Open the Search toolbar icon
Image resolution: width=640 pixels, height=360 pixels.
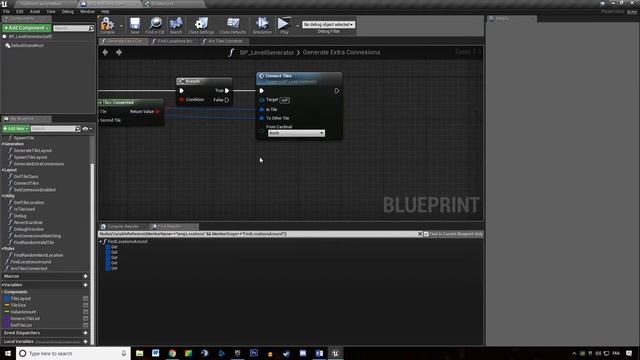176,25
